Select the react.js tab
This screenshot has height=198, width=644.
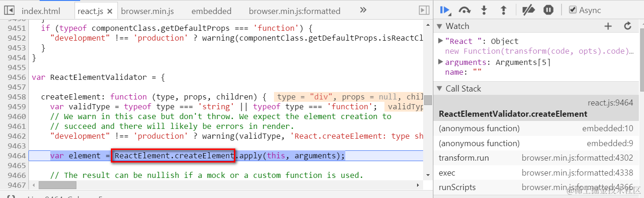click(90, 11)
